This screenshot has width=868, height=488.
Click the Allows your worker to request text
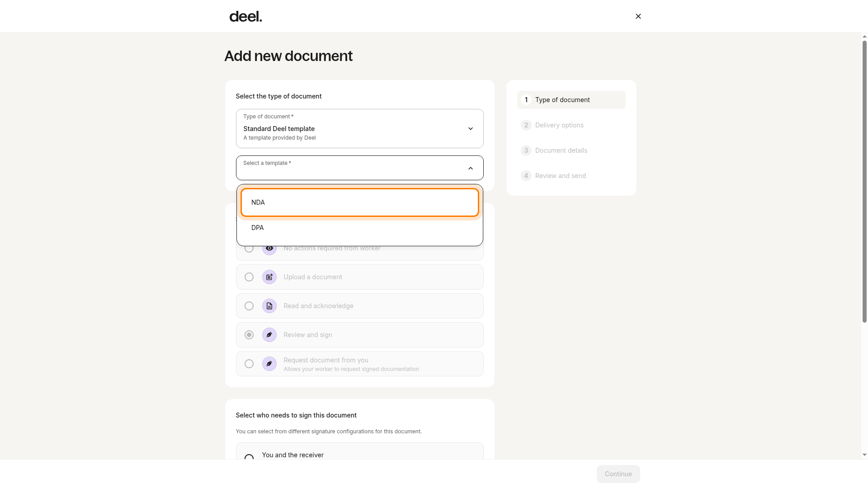click(351, 369)
